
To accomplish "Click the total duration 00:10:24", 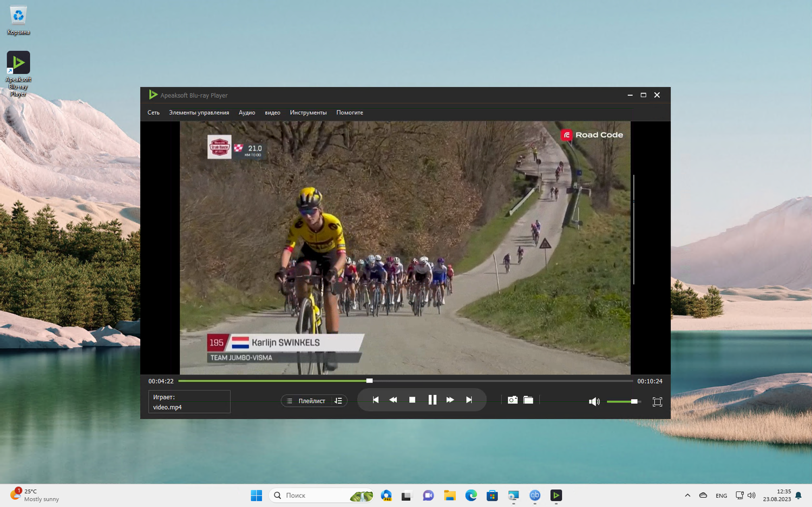I will (x=650, y=381).
